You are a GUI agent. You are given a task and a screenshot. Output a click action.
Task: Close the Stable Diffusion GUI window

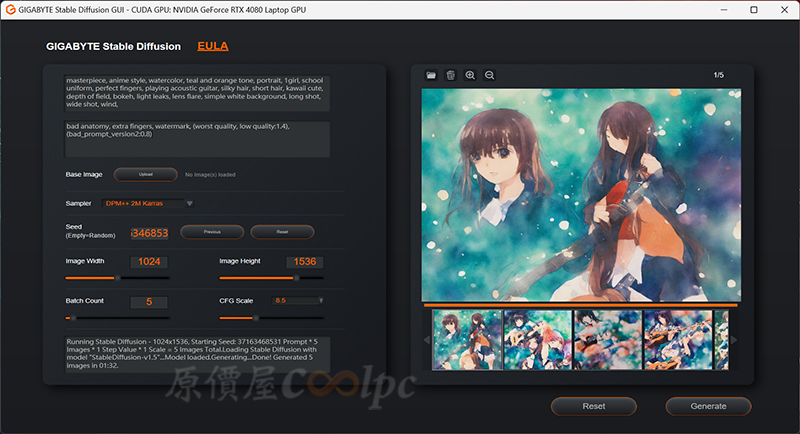pos(784,10)
